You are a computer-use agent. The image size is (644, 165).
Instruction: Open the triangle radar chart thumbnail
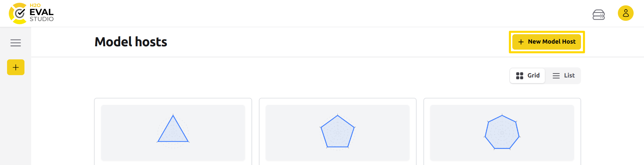[x=173, y=130]
